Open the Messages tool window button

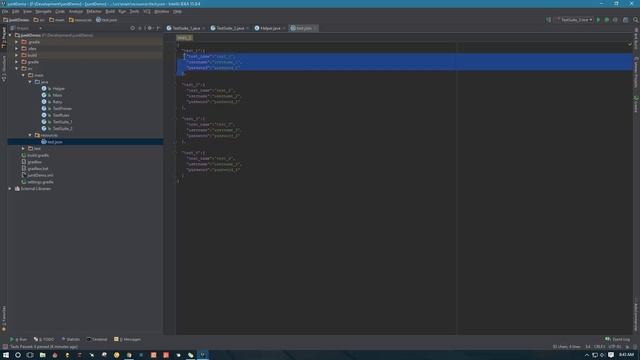pyautogui.click(x=128, y=339)
